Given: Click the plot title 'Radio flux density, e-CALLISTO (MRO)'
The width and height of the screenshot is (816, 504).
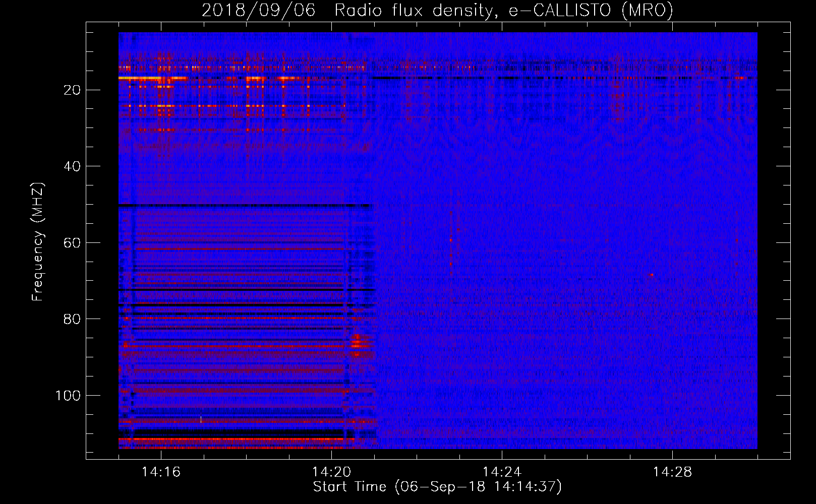Looking at the screenshot, I should [503, 10].
